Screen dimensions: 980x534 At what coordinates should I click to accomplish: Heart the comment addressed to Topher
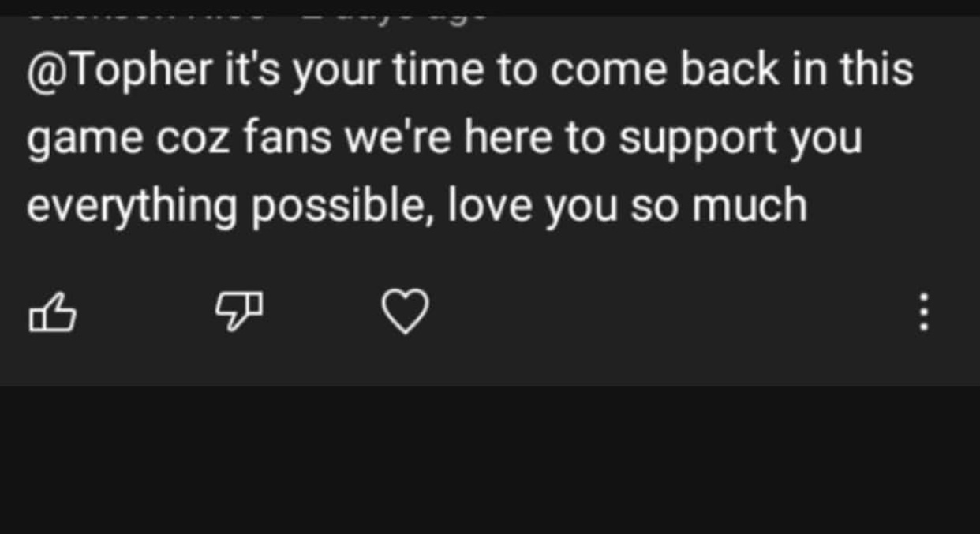[x=406, y=312]
